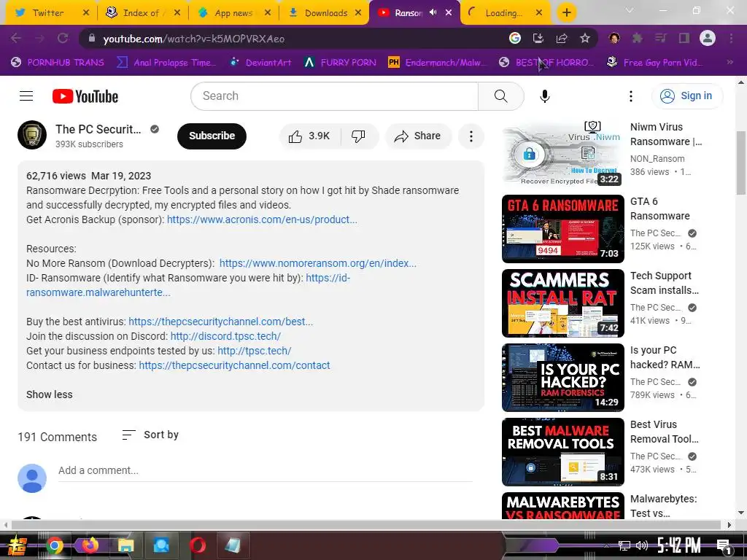747x560 pixels.
Task: Share this page from address bar
Action: point(561,38)
